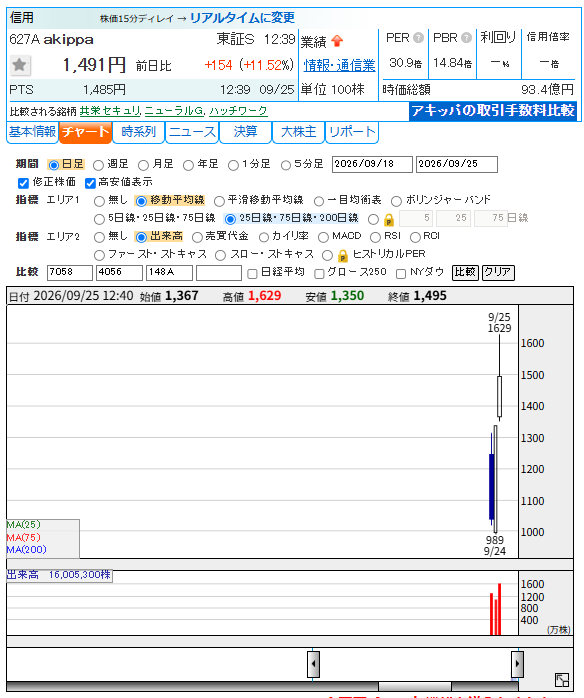Select スロー・ストキャス radio

click(220, 255)
